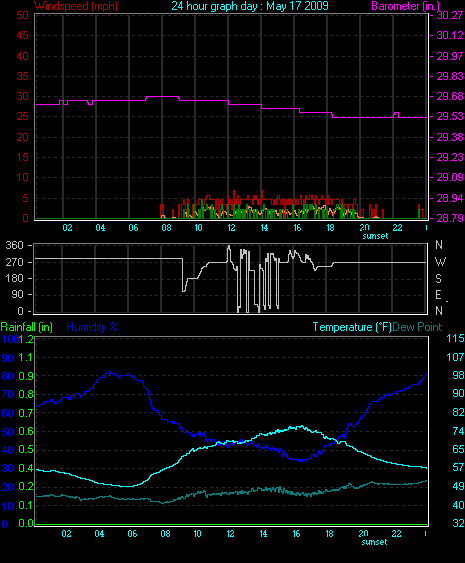Screen dimensions: 465x563
Task: Click the Windspeed (mph) legend label
Action: pos(76,6)
